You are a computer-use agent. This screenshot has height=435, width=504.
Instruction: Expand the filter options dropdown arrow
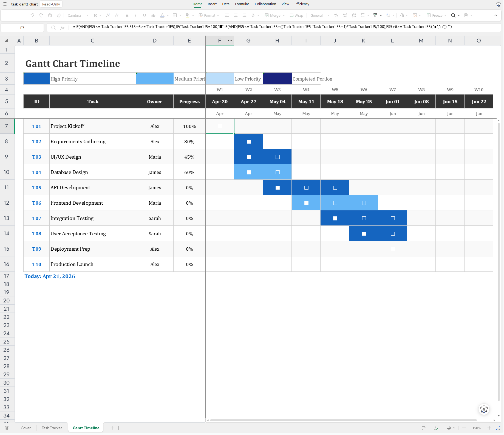tap(381, 15)
